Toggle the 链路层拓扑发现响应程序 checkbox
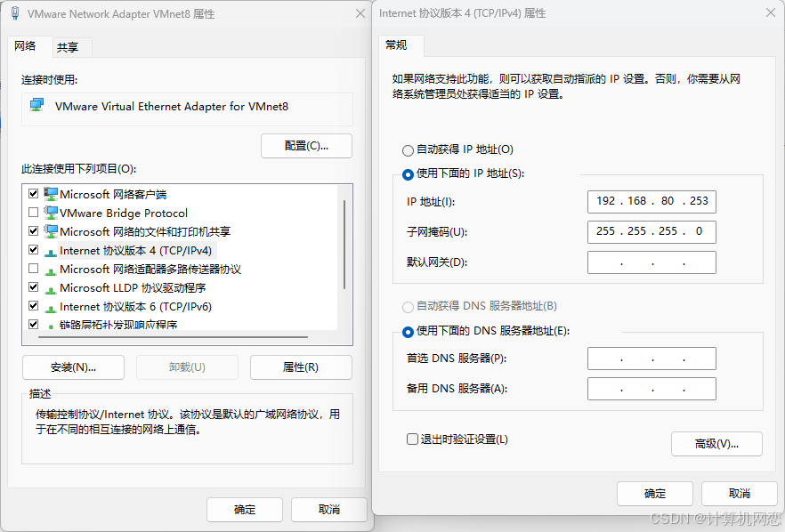785x532 pixels. coord(34,325)
